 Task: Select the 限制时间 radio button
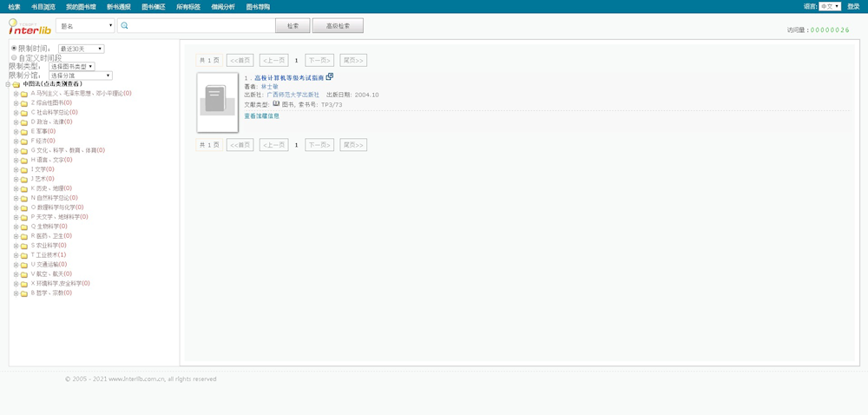14,49
